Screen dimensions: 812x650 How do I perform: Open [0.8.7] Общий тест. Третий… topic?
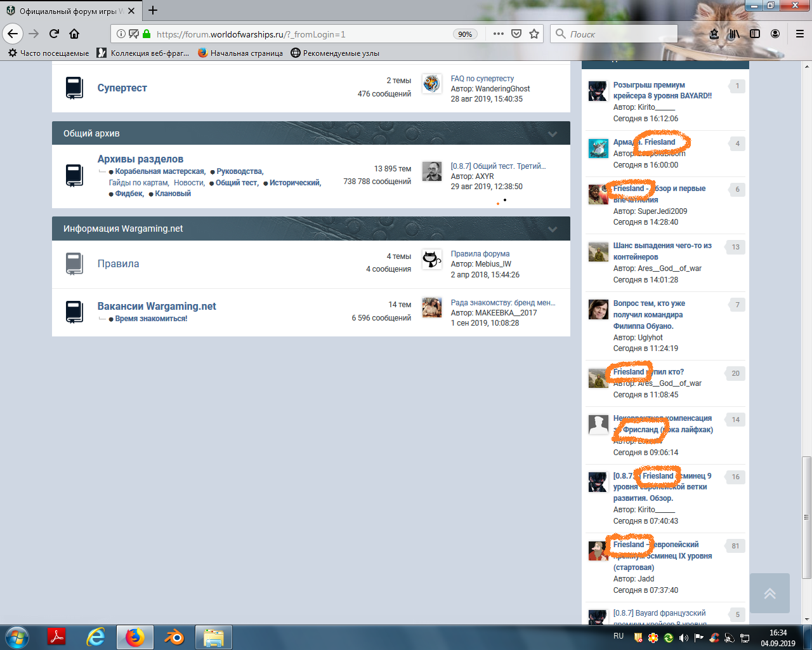(x=498, y=166)
